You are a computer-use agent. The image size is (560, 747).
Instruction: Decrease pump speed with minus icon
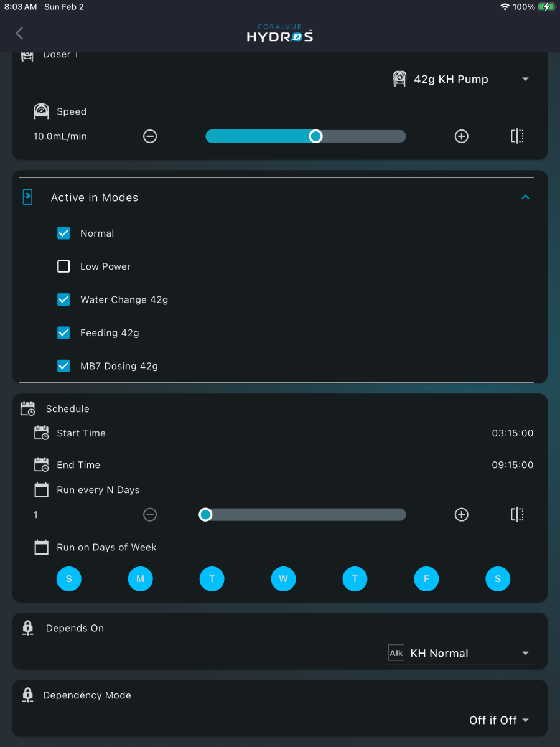pos(150,136)
